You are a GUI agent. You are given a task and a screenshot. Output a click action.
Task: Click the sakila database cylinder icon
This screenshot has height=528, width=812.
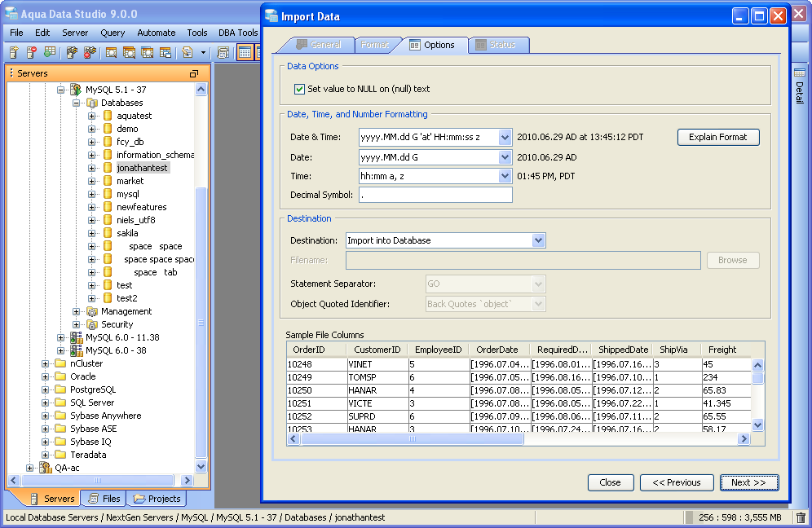108,233
